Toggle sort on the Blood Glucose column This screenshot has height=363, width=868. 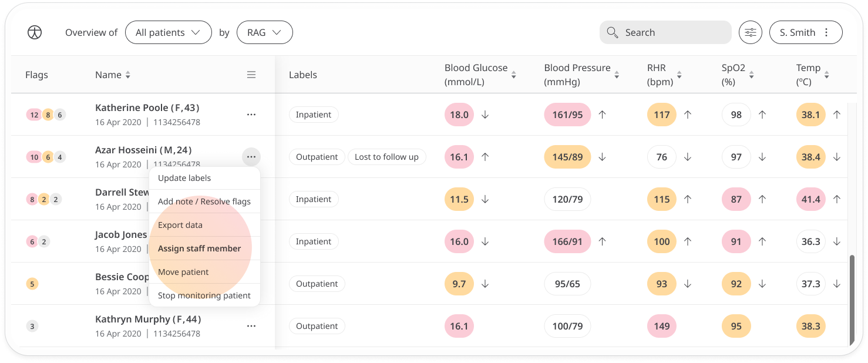(x=513, y=76)
